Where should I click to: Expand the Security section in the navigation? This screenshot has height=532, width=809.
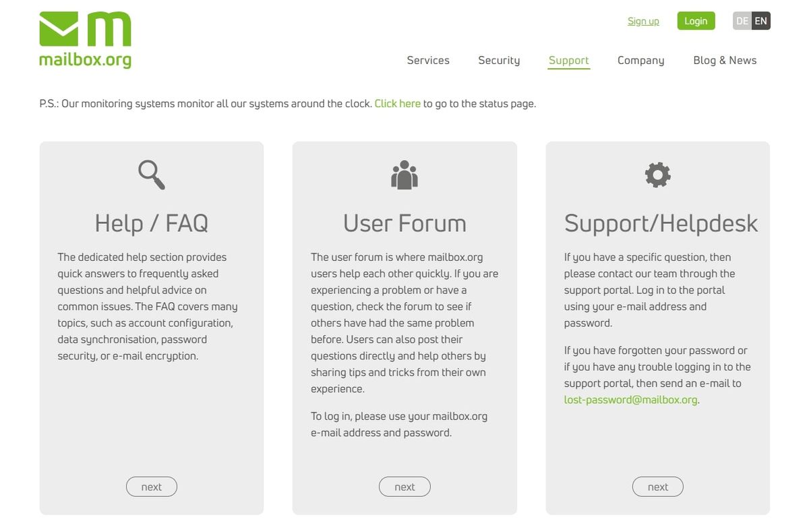(x=499, y=60)
